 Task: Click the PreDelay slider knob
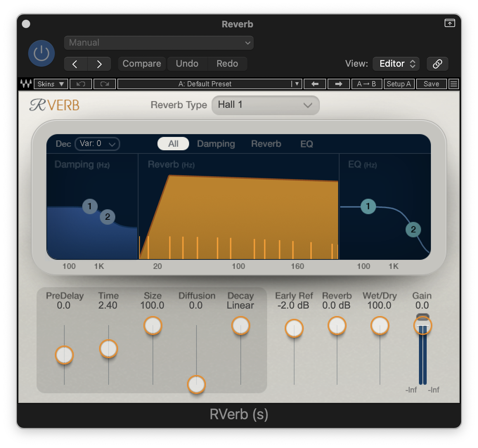click(64, 355)
